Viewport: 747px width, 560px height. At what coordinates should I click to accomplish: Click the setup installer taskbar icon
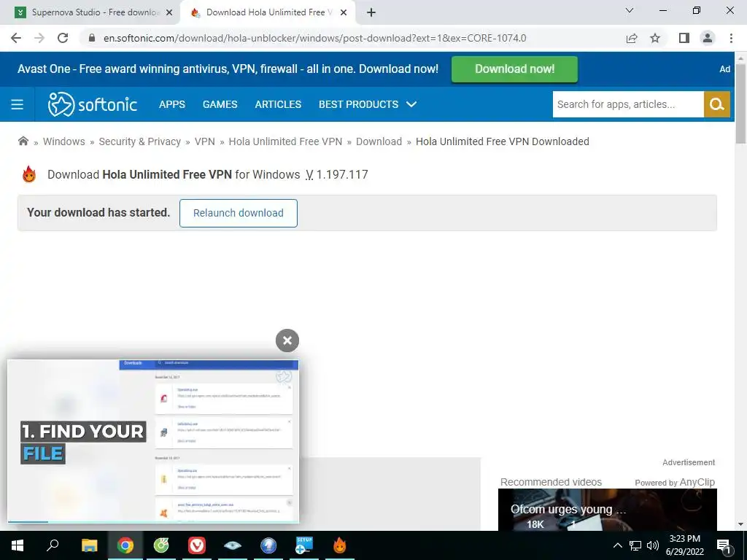pos(303,545)
